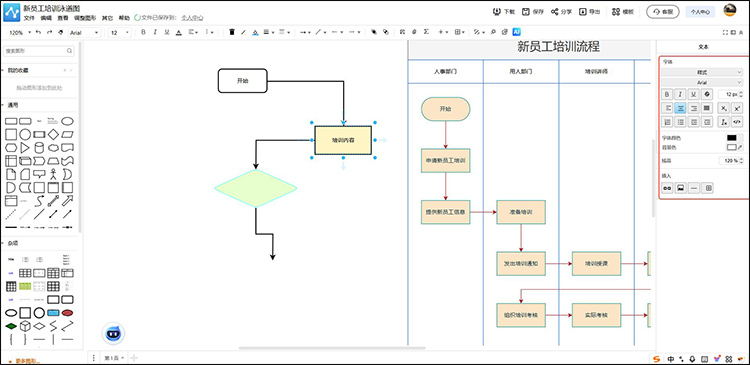This screenshot has height=365, width=750.
Task: Open the 查看 View menu
Action: tap(63, 18)
